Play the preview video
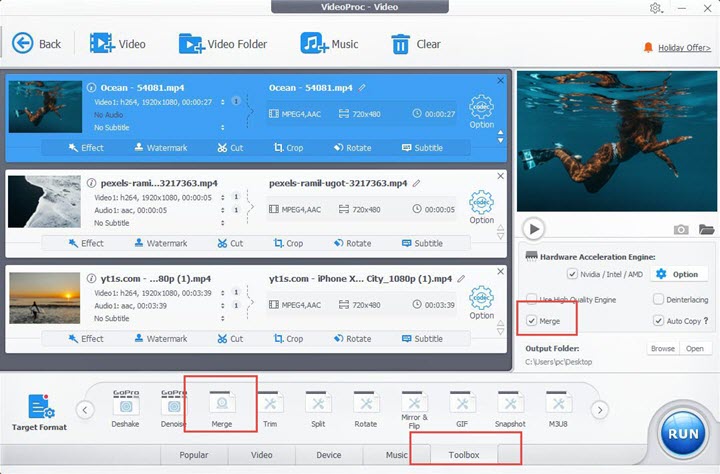This screenshot has height=474, width=720. pyautogui.click(x=534, y=229)
